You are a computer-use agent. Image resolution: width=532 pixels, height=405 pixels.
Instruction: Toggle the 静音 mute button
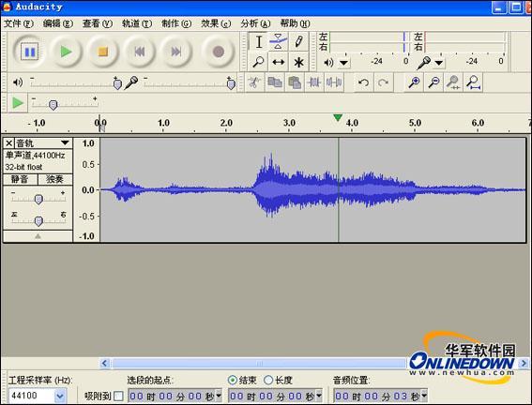pyautogui.click(x=20, y=179)
